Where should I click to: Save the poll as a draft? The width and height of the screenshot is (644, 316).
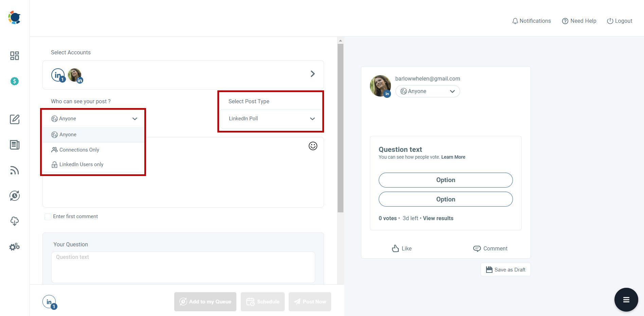click(x=505, y=269)
